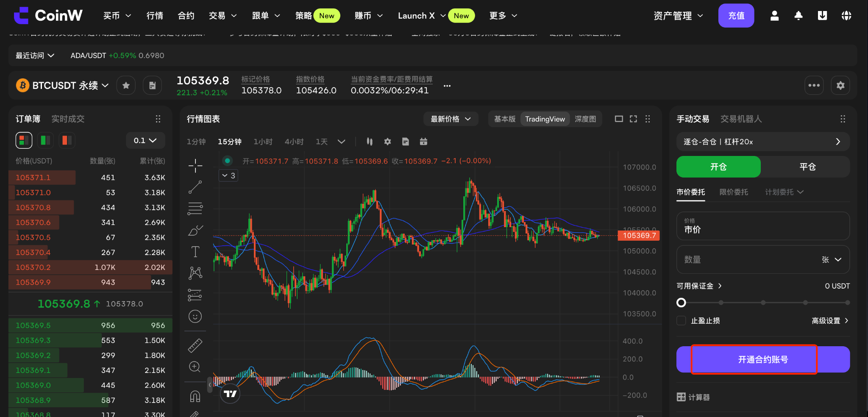Click the 充值 deposit button
Viewport: 868px width, 417px height.
[736, 16]
